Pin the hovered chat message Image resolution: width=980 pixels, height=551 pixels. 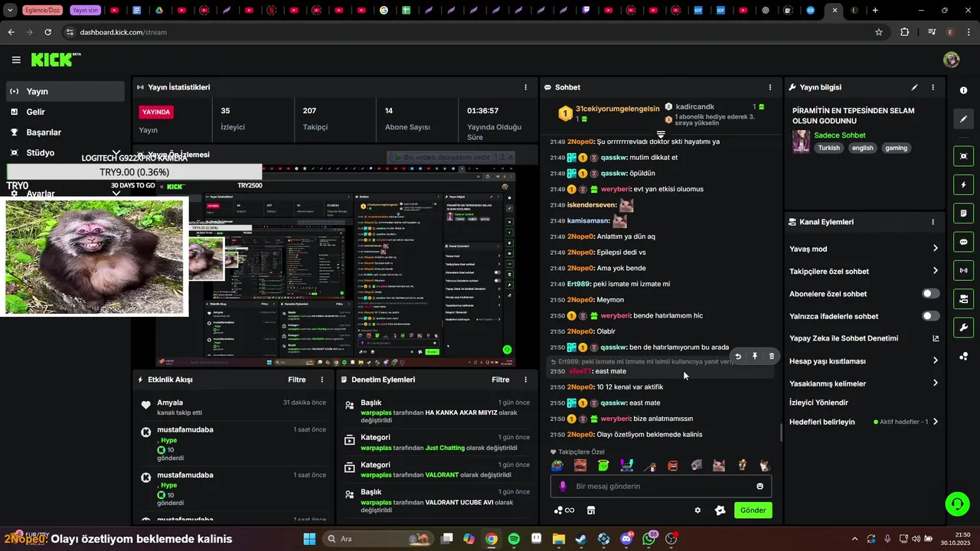pos(755,356)
